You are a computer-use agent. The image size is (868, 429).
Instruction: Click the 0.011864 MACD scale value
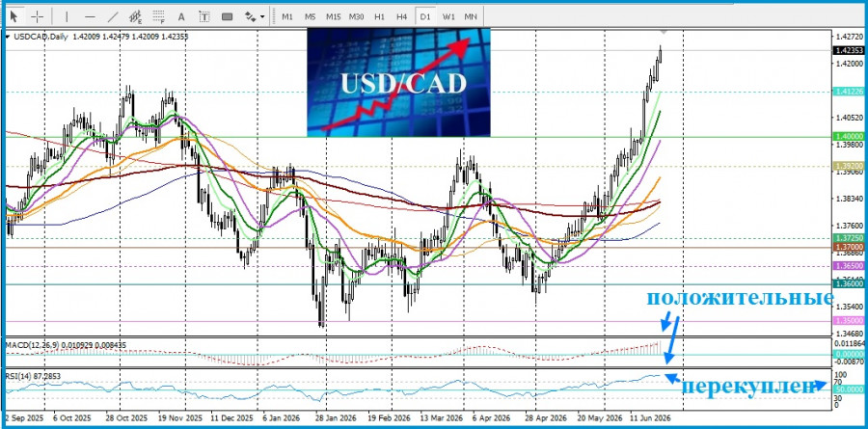[852, 344]
